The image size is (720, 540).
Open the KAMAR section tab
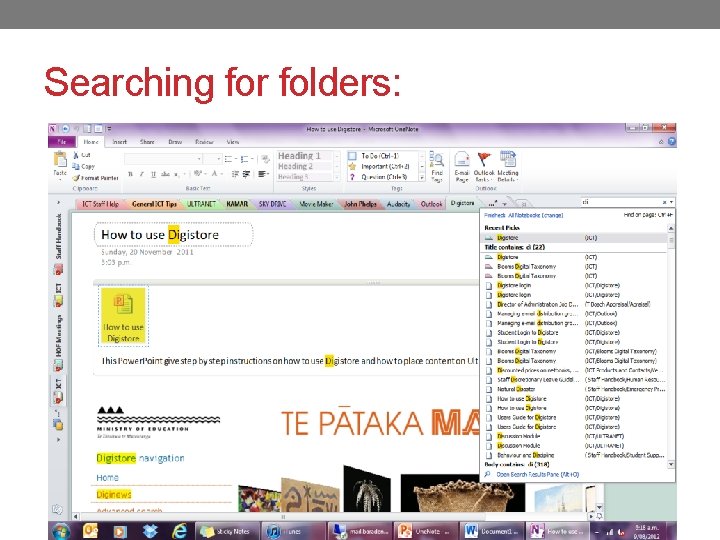pos(237,204)
